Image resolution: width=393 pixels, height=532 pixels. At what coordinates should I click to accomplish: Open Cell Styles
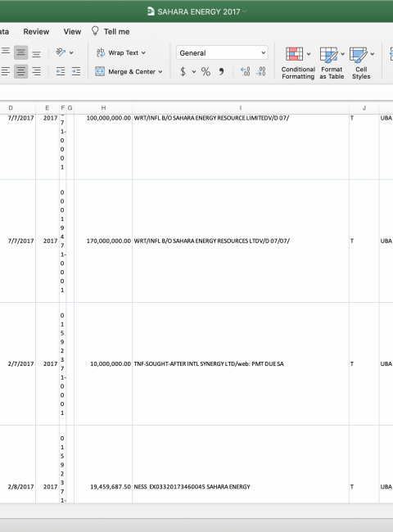[x=361, y=63]
